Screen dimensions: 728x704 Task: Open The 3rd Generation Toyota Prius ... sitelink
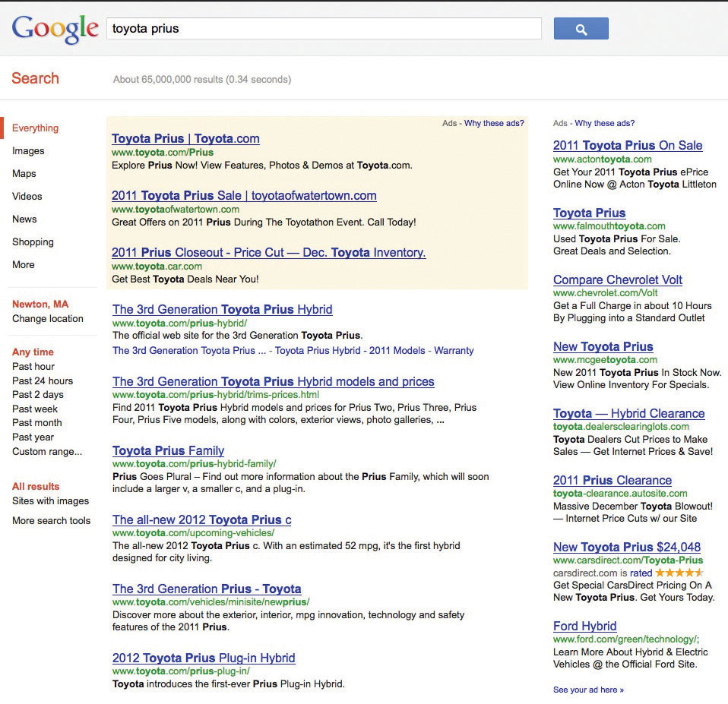coord(189,351)
